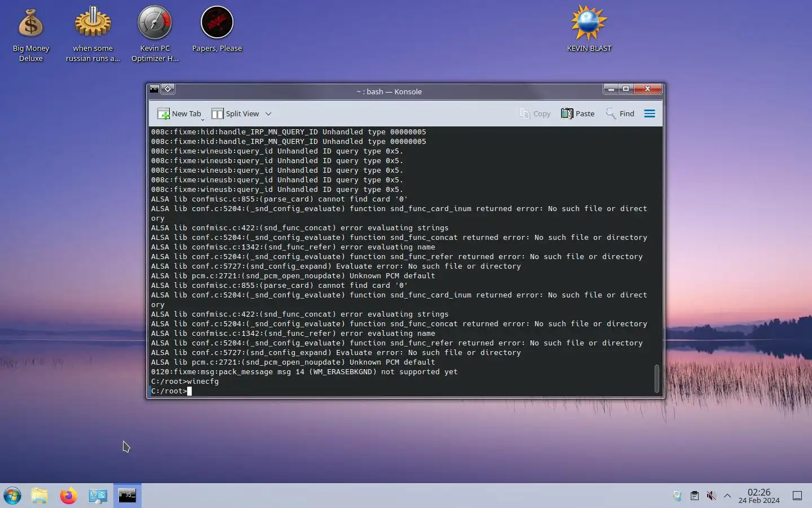The image size is (812, 508).
Task: Expand hidden system tray icons arrow
Action: click(727, 496)
